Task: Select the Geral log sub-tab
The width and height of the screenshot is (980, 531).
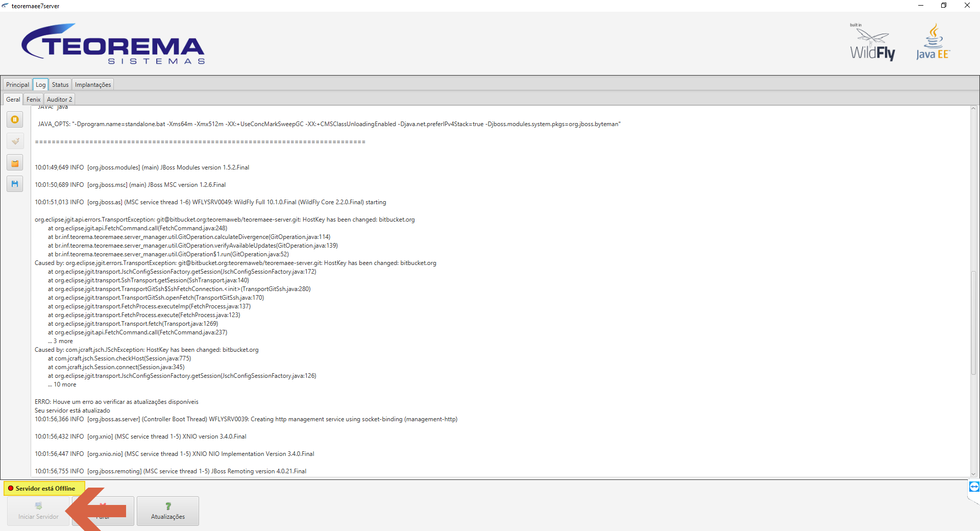Action: 13,100
